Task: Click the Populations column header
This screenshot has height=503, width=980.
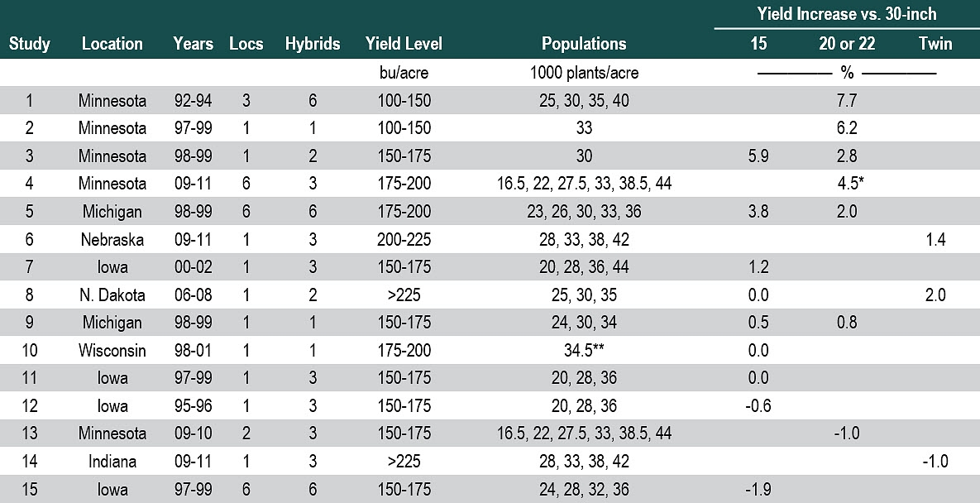Action: [584, 44]
